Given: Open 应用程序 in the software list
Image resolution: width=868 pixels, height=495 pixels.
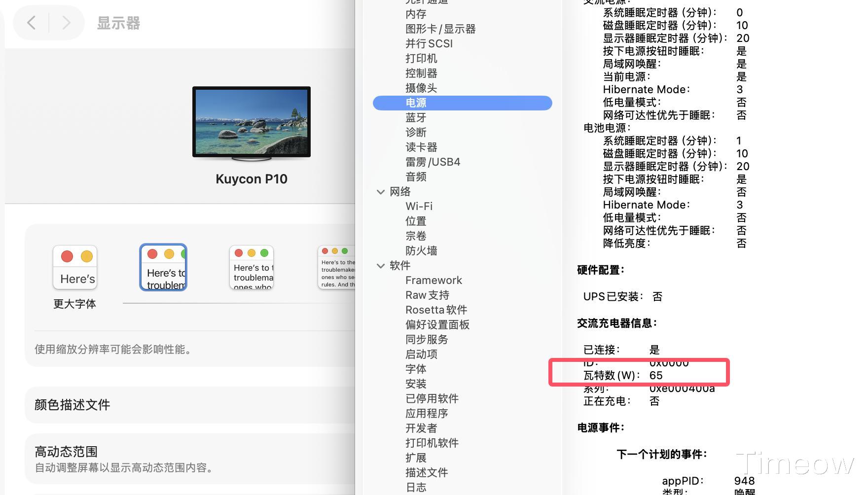Looking at the screenshot, I should point(427,414).
